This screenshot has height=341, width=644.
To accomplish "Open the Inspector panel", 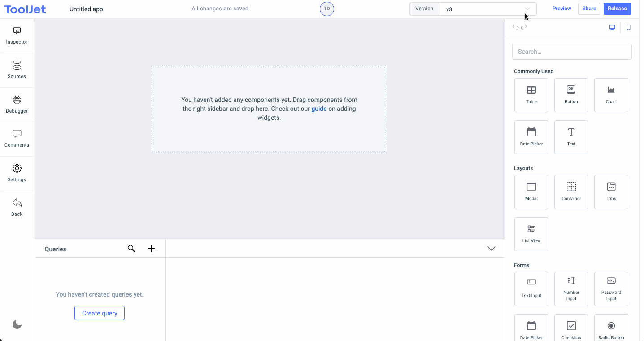I will (x=17, y=36).
